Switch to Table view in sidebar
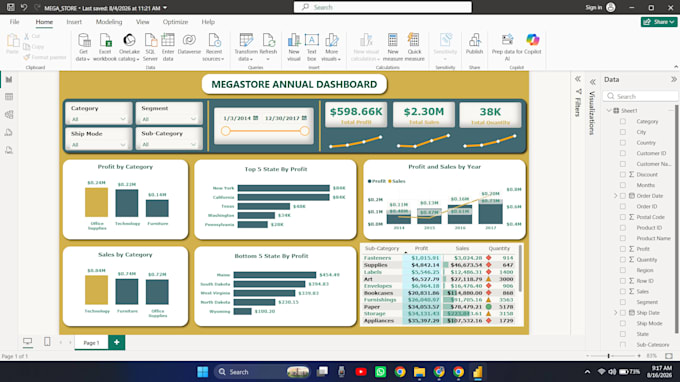680x382 pixels. [x=9, y=97]
